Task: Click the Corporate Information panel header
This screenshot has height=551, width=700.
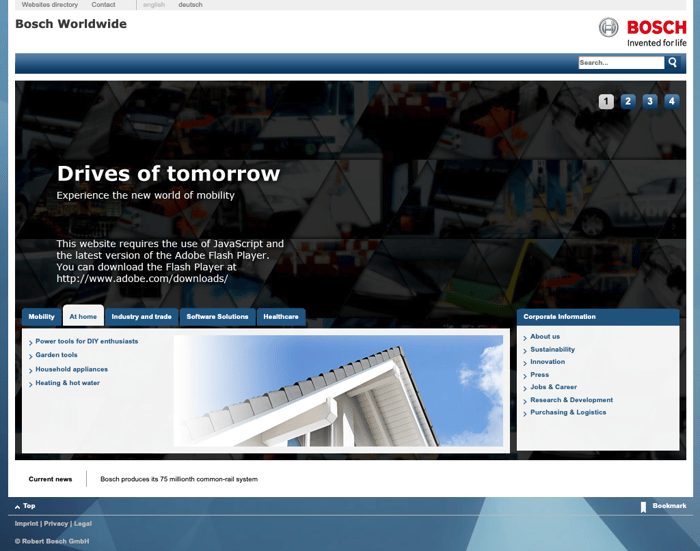Action: click(598, 317)
